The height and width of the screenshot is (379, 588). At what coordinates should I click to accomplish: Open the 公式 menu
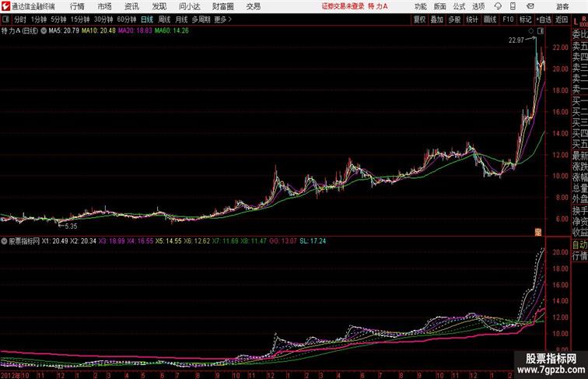[x=459, y=6]
